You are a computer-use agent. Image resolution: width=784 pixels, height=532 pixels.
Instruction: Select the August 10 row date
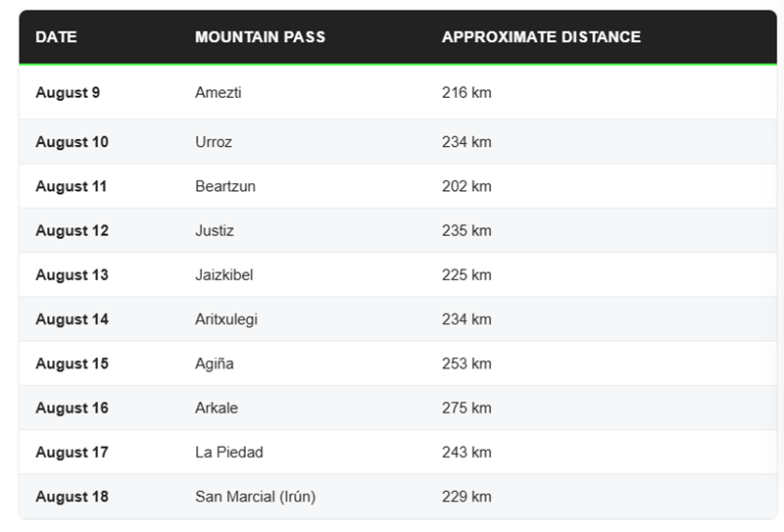click(72, 142)
